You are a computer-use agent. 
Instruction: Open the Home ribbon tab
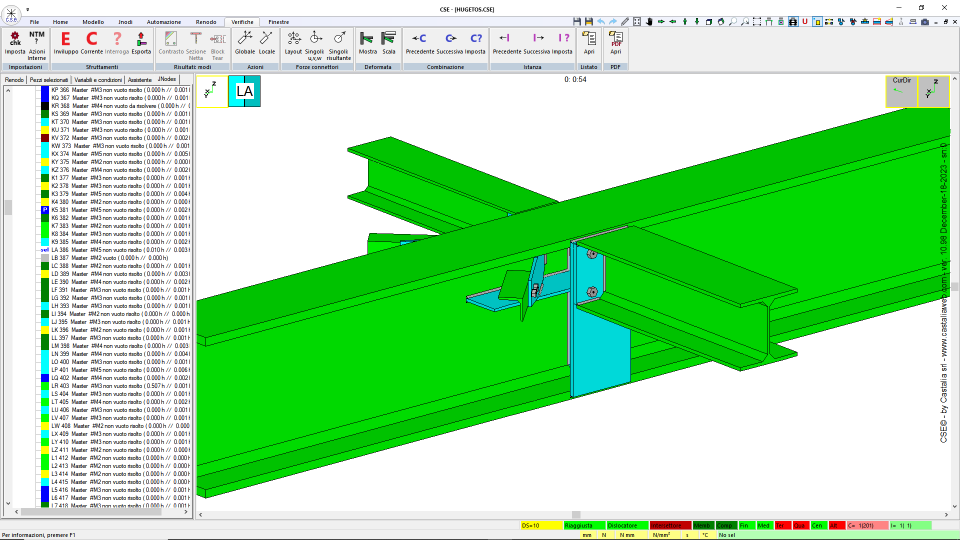tap(60, 22)
